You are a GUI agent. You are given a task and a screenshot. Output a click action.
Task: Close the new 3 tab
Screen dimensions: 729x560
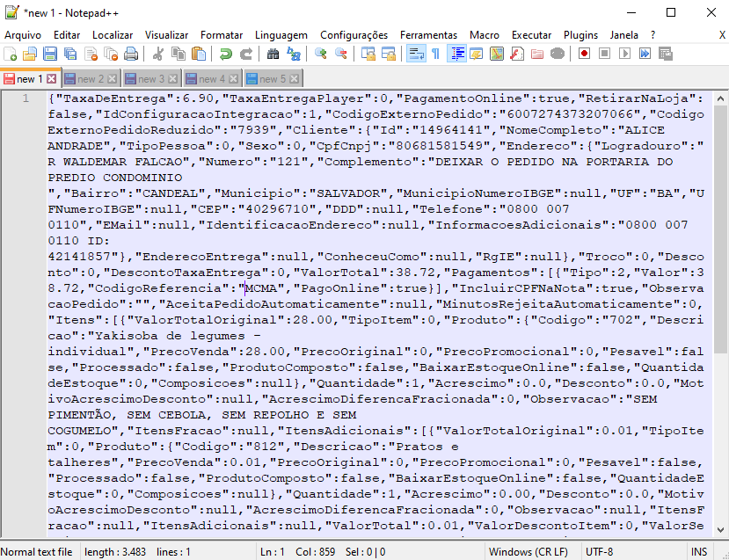click(173, 79)
